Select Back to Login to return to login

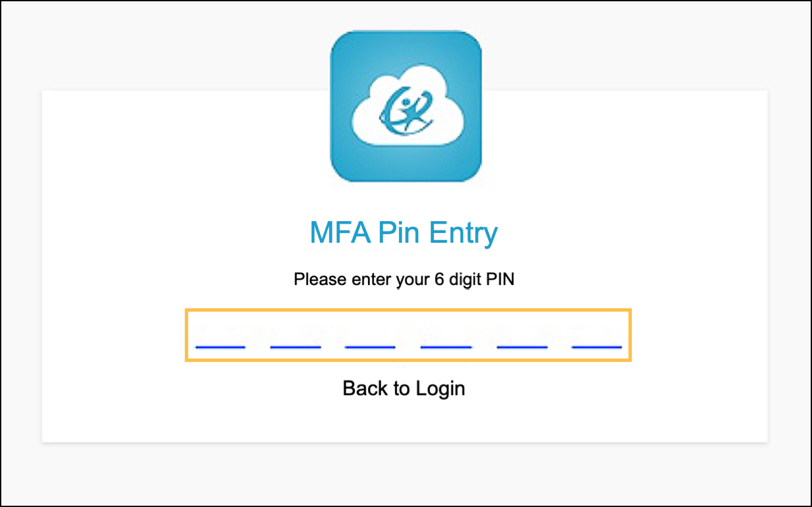403,388
